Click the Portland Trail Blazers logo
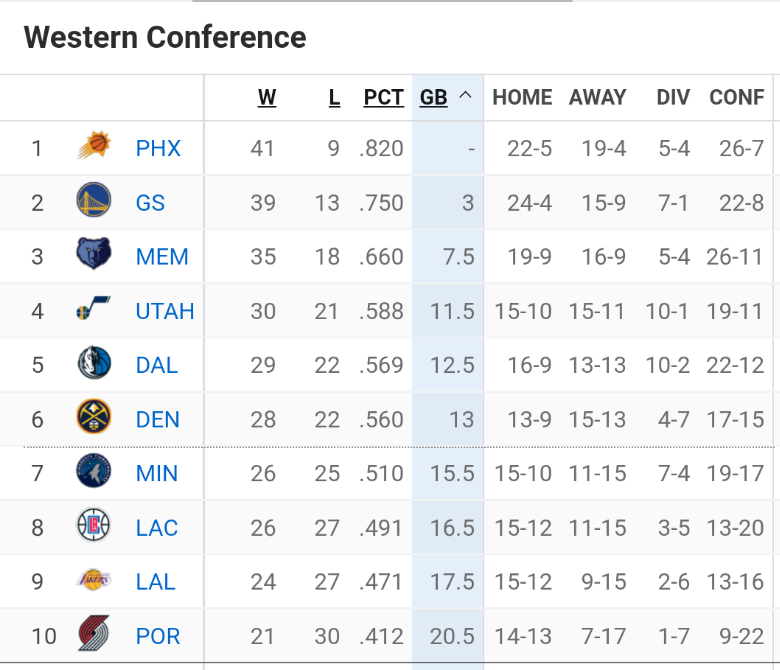Viewport: 780px width, 670px height. click(x=94, y=635)
